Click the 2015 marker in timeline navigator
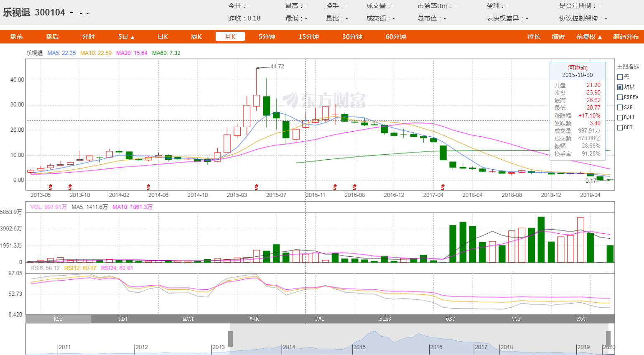 (x=359, y=347)
